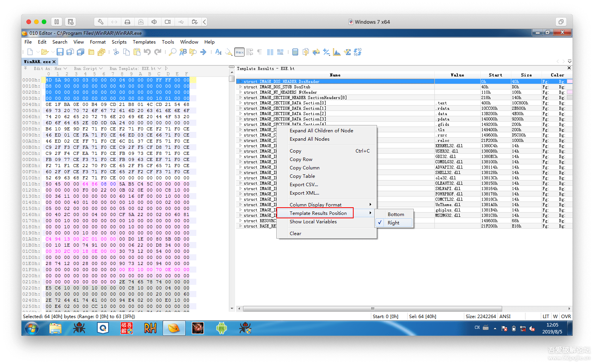Expand the SectionHeaders[8] tree row
594x364 pixels.
[240, 97]
